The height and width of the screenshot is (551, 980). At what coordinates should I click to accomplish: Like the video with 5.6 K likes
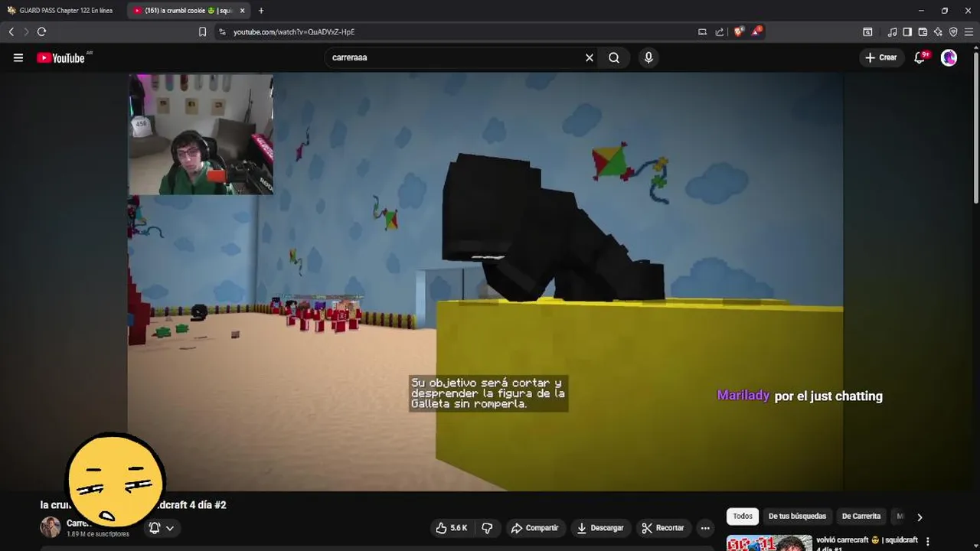pyautogui.click(x=451, y=528)
